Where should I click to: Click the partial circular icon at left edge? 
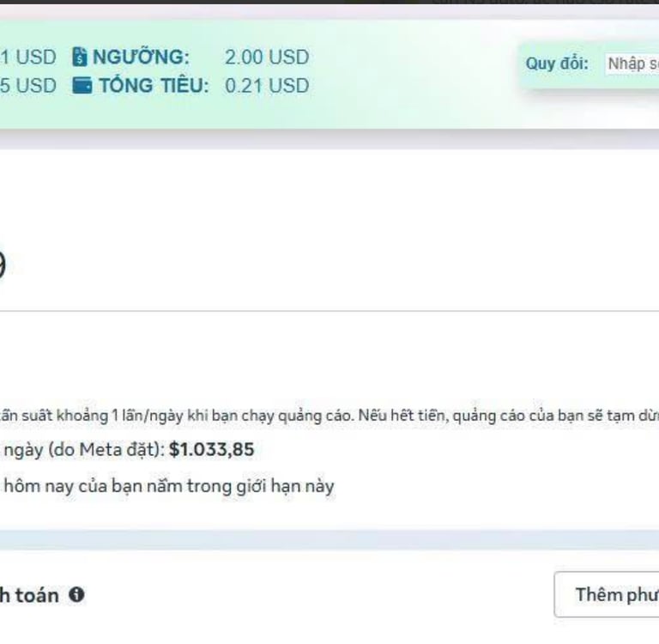pyautogui.click(x=2, y=265)
